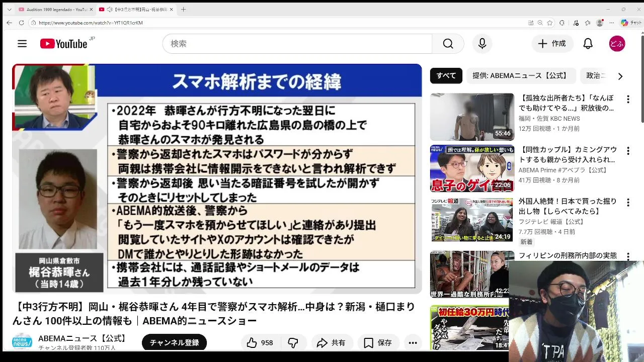Click the magnifier search button
This screenshot has height=362, width=644.
click(448, 44)
